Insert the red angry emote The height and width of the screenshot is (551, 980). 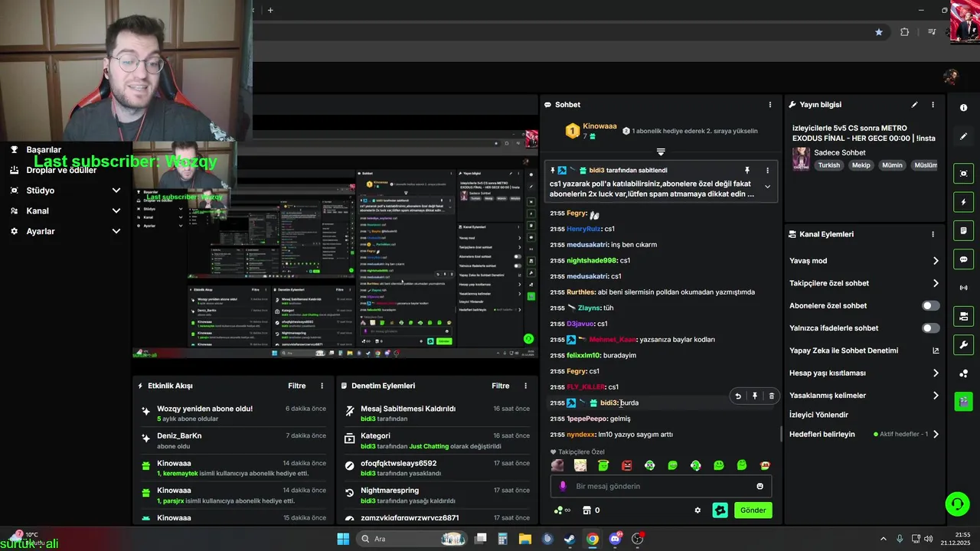(x=627, y=465)
